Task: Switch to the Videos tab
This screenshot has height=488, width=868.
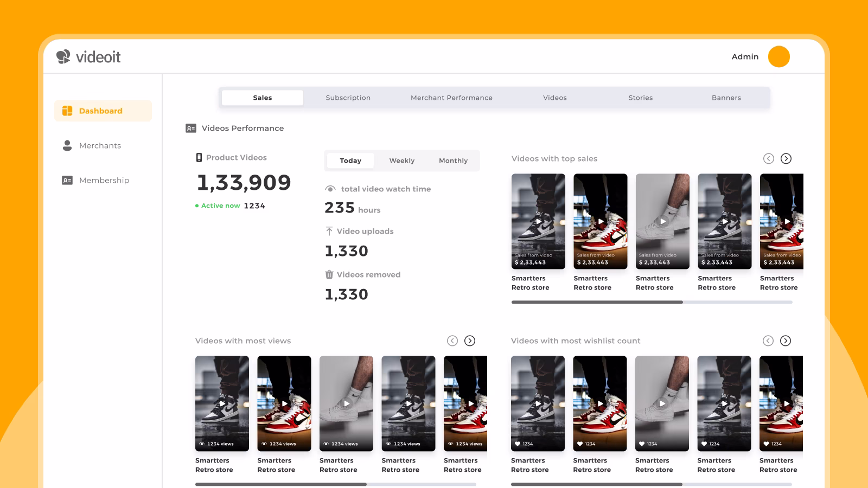Action: [x=555, y=98]
